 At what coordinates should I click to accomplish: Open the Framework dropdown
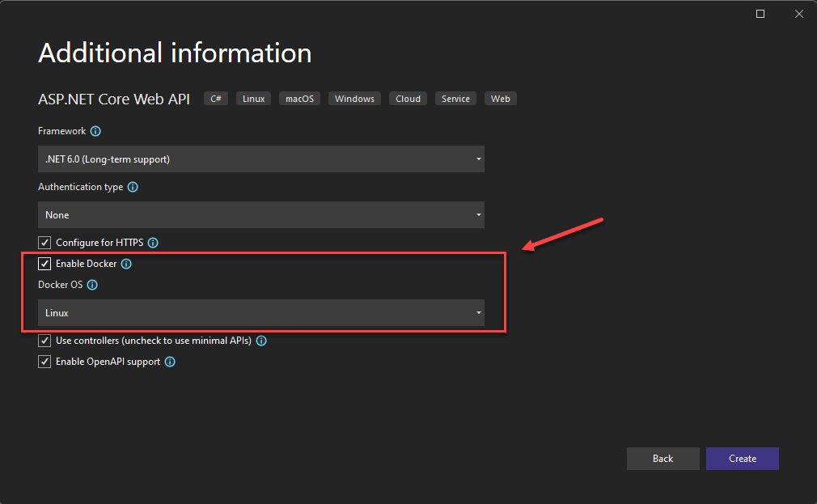pos(260,159)
